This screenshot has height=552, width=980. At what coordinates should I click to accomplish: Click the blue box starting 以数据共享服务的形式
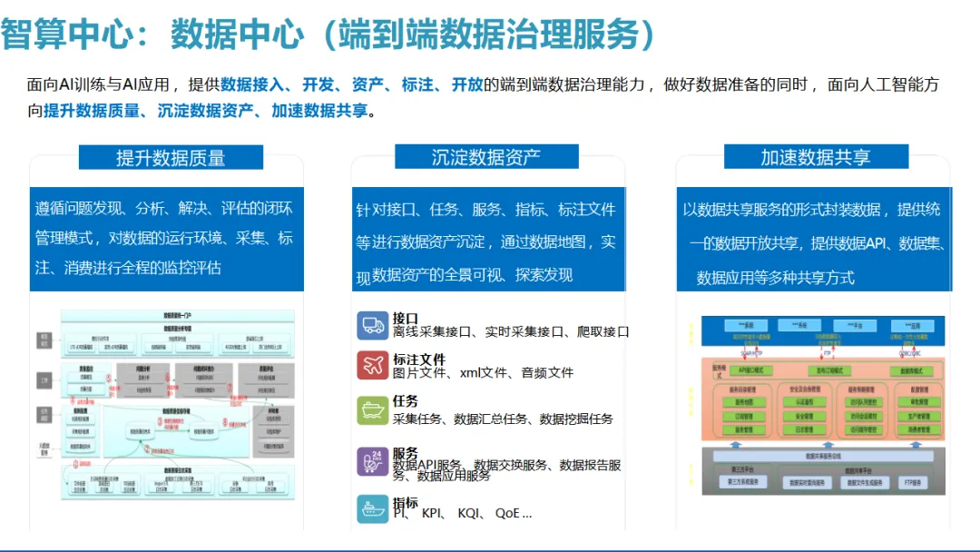click(x=814, y=239)
